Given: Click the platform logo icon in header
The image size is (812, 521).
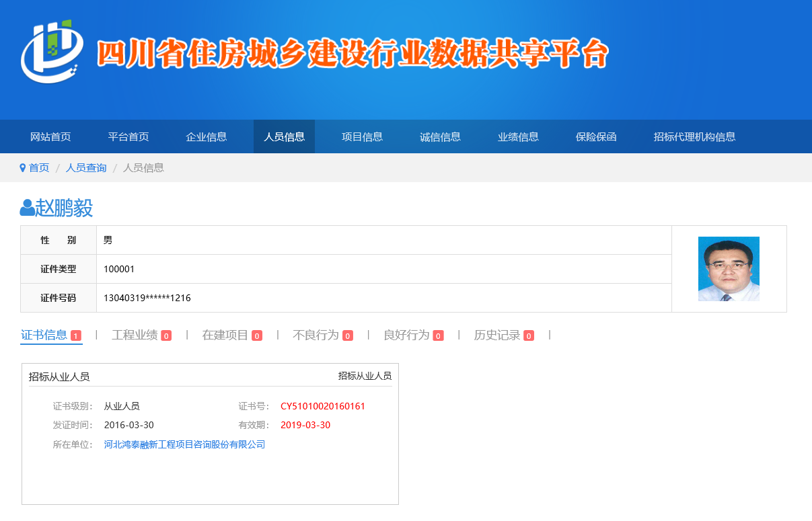Looking at the screenshot, I should pyautogui.click(x=52, y=52).
